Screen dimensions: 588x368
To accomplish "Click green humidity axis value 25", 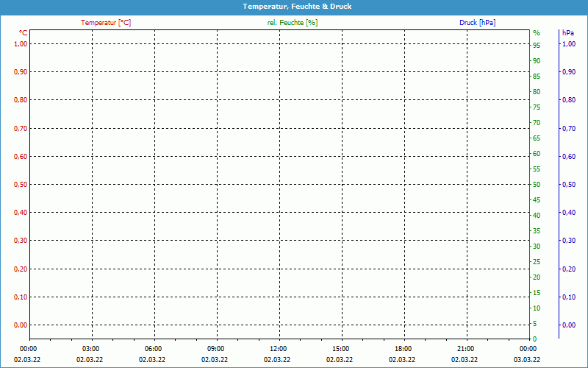I will [x=537, y=262].
